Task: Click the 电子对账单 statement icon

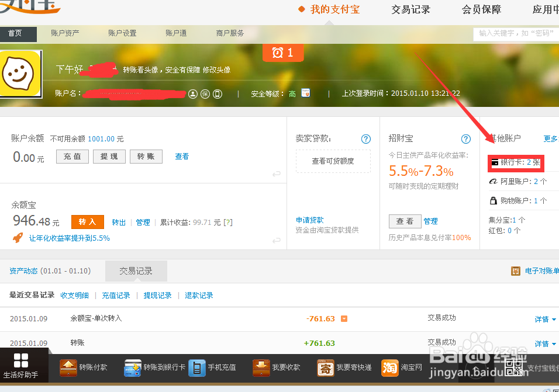Action: point(516,271)
